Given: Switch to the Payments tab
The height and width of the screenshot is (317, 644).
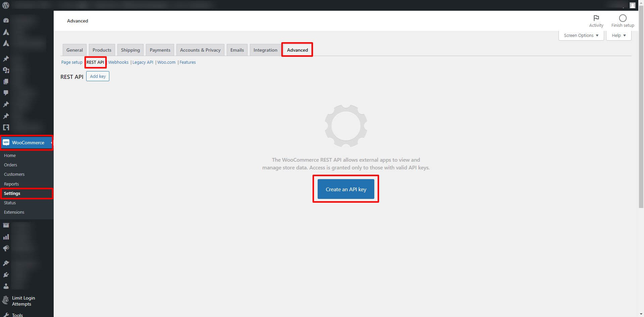Looking at the screenshot, I should click(160, 50).
